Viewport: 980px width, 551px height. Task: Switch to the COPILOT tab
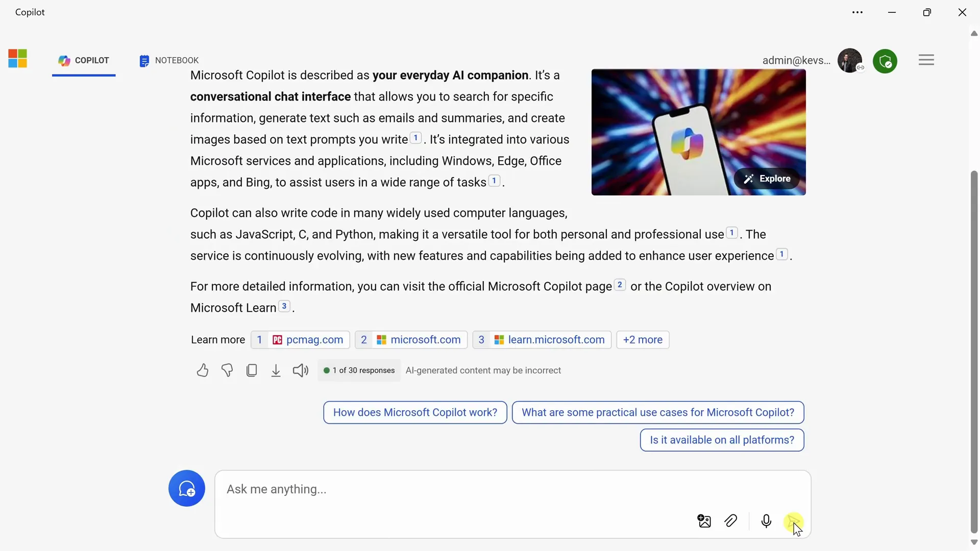(84, 61)
